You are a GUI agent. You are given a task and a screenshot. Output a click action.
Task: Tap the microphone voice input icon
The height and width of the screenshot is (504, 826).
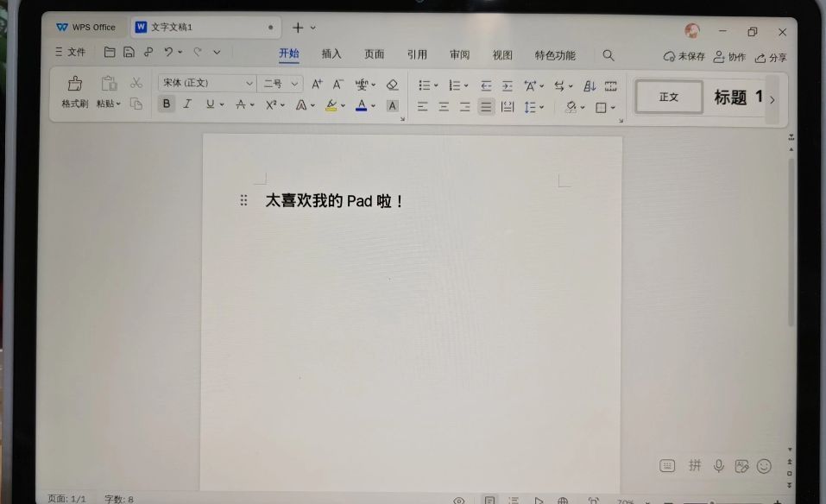(x=718, y=466)
